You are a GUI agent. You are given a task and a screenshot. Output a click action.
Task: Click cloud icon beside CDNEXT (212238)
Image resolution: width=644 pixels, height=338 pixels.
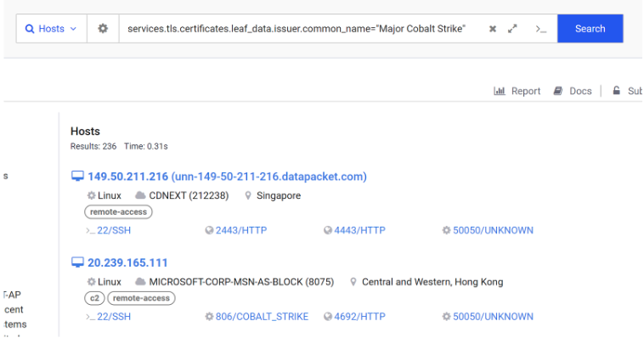(140, 195)
